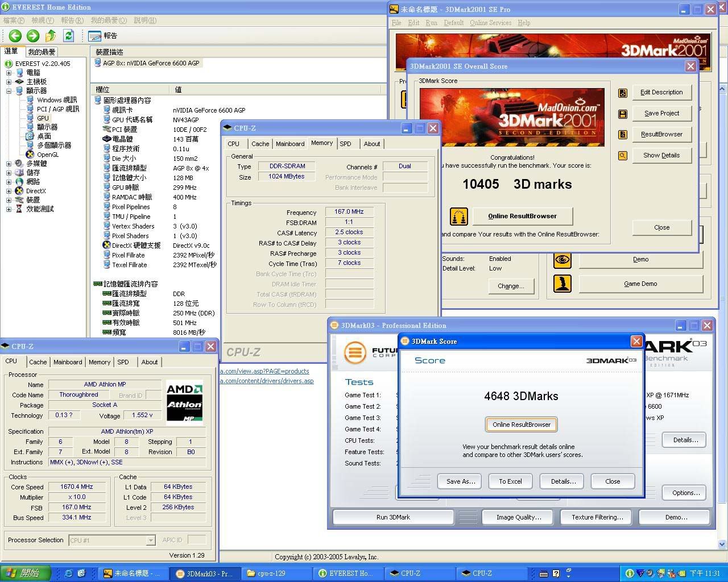Collapse the 顯示器 parent tree node

(x=9, y=91)
